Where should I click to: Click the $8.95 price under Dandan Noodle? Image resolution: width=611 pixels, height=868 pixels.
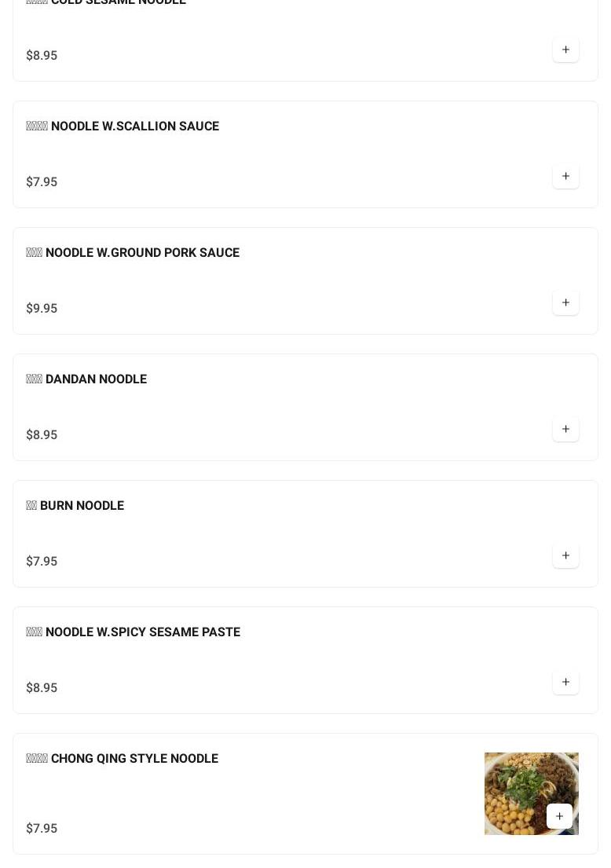tap(42, 434)
